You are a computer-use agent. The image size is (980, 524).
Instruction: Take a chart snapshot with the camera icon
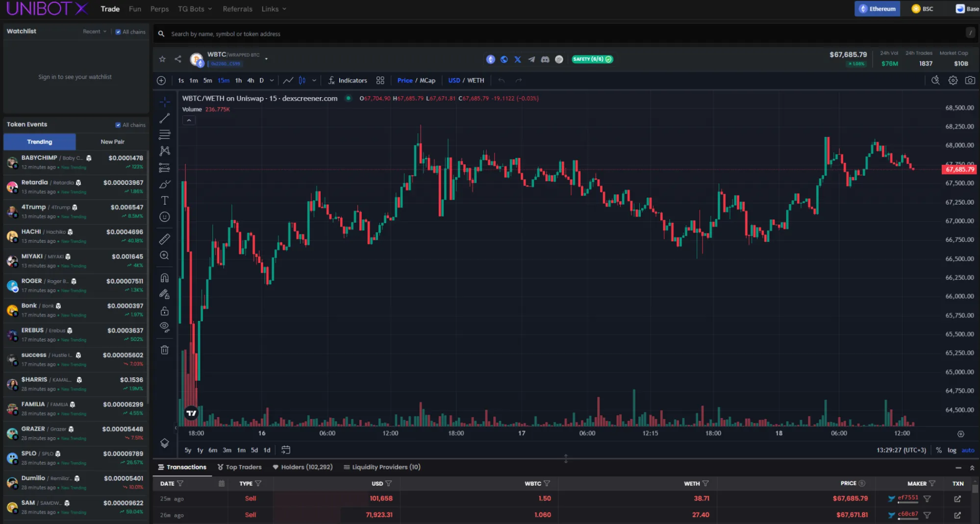coord(970,80)
